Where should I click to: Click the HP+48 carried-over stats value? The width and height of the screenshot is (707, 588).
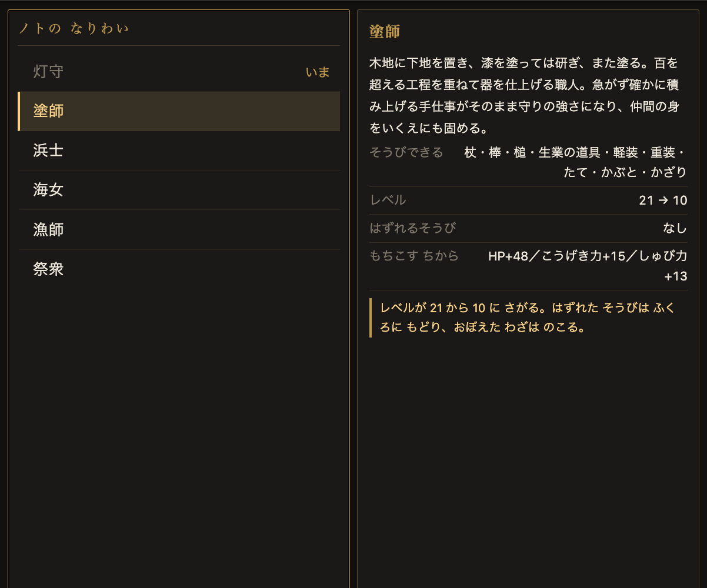(x=588, y=266)
